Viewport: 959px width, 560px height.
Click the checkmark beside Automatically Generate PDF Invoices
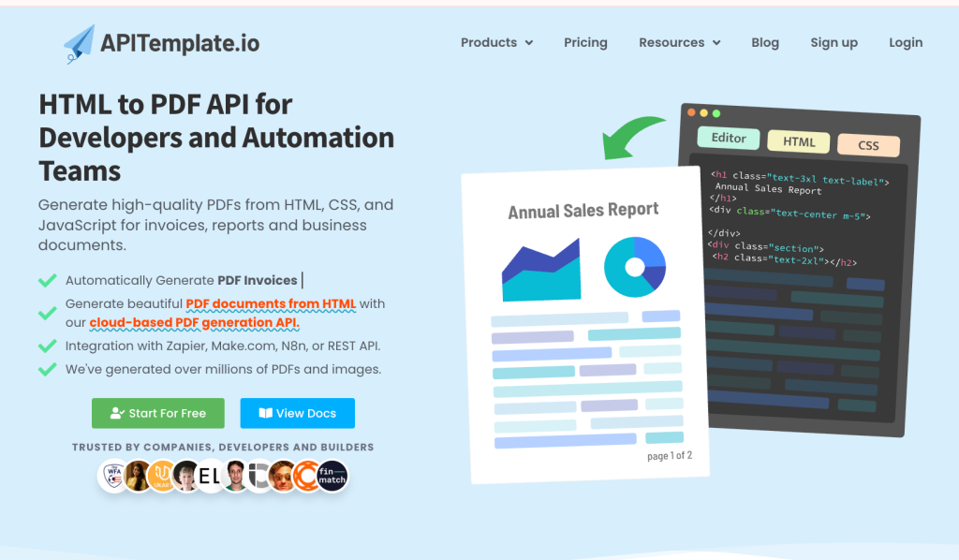click(x=47, y=280)
